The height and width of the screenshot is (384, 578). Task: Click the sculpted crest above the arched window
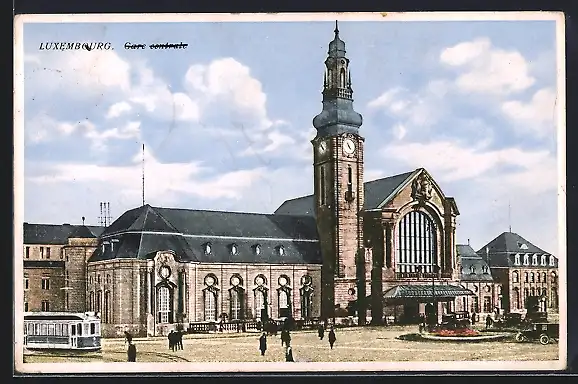tap(422, 188)
